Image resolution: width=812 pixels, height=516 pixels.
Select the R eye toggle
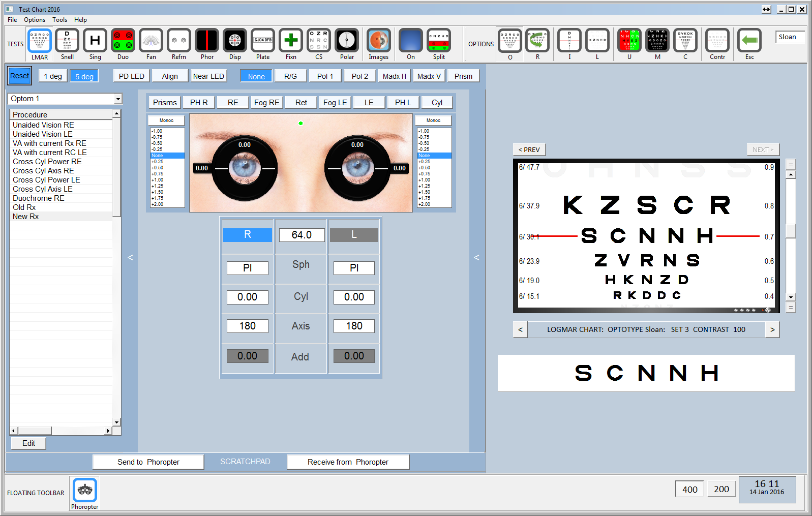(247, 235)
